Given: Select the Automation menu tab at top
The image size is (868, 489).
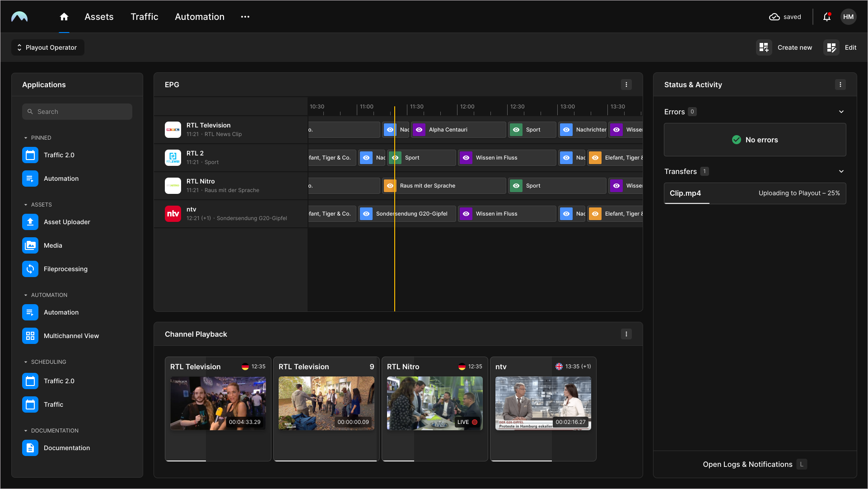Looking at the screenshot, I should 199,16.
